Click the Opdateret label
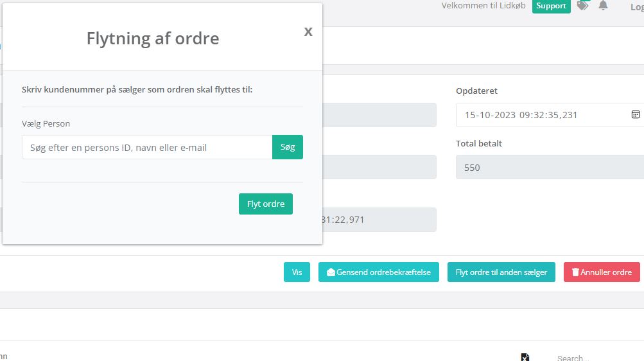Screen dimensions: 644x361 [x=476, y=91]
